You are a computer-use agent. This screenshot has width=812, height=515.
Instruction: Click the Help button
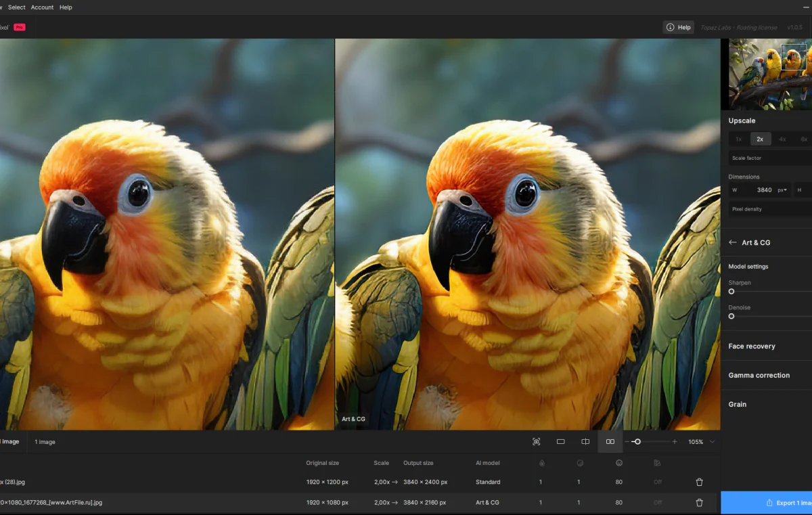679,27
